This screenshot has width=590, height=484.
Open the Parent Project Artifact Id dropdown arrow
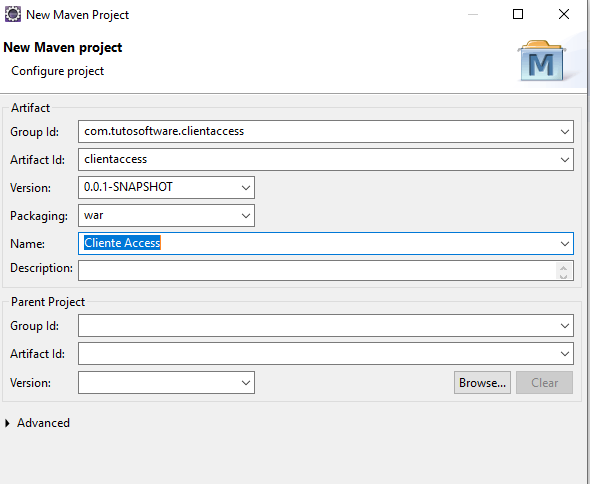564,353
